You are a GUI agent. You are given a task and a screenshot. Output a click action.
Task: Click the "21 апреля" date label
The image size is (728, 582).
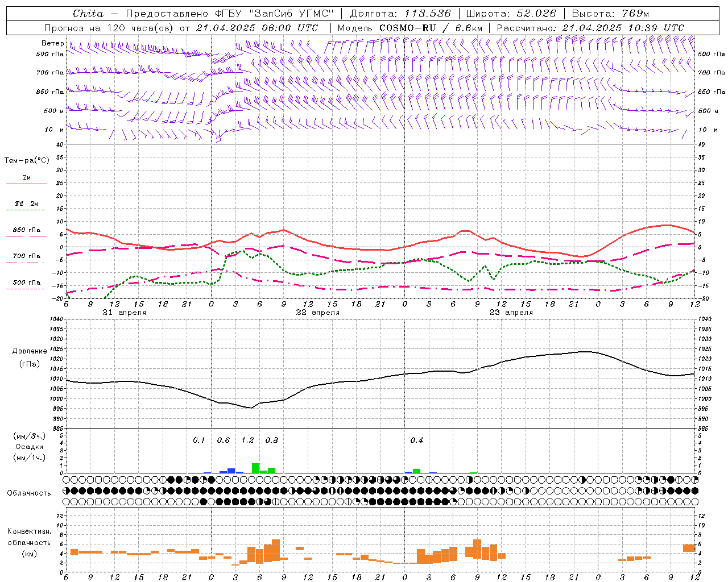point(124,313)
